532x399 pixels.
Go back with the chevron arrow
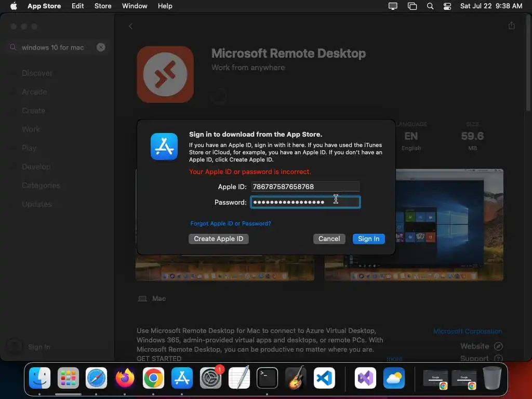(130, 26)
